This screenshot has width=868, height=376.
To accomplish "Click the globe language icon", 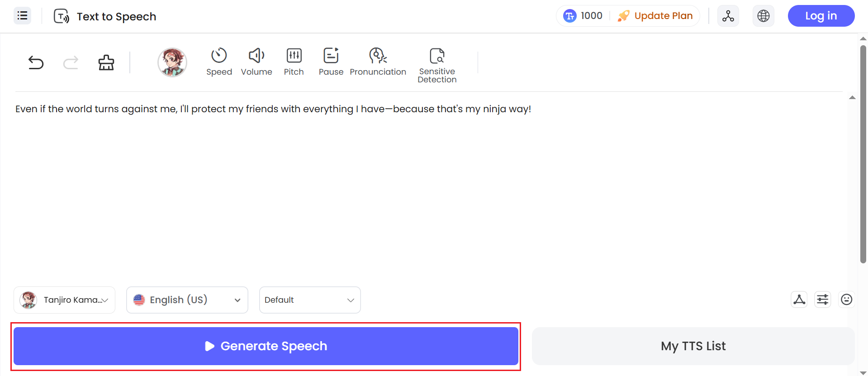I will pos(764,16).
